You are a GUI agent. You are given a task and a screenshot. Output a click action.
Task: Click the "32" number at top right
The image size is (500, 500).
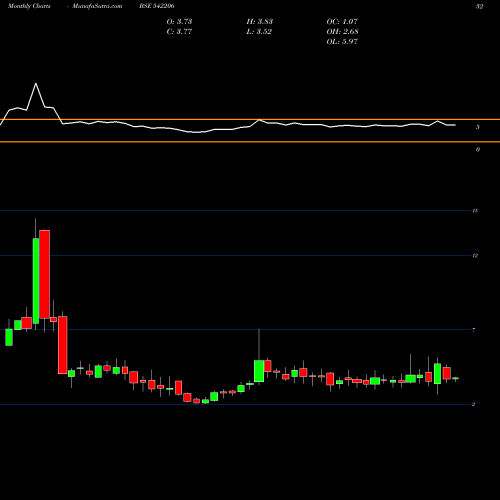[x=479, y=6]
